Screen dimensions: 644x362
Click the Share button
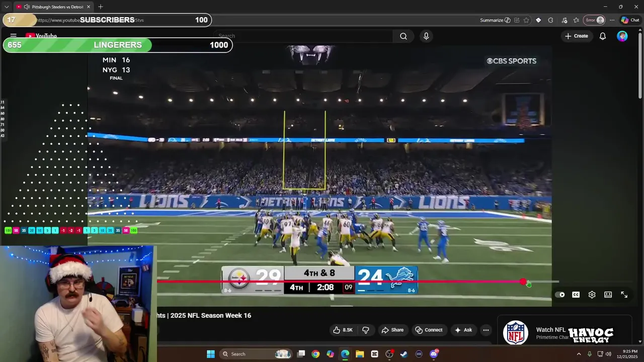(x=392, y=330)
